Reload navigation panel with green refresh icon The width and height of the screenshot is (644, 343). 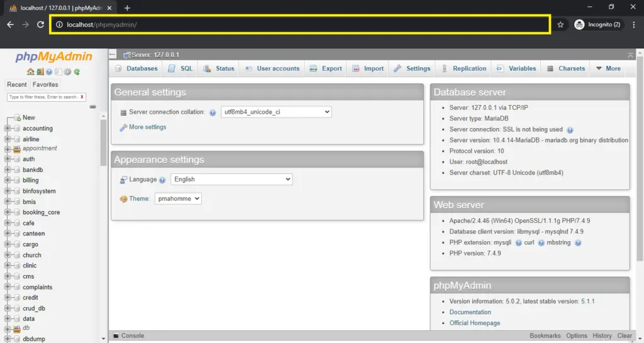click(77, 72)
